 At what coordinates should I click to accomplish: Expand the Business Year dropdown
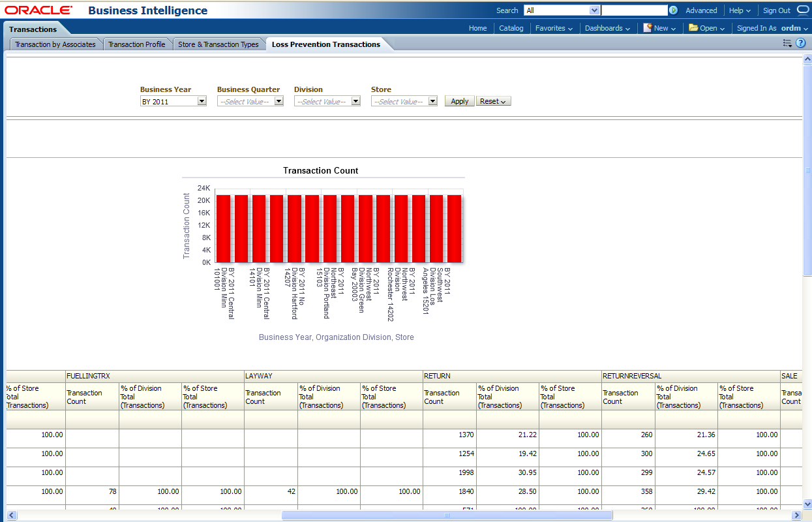coord(202,101)
